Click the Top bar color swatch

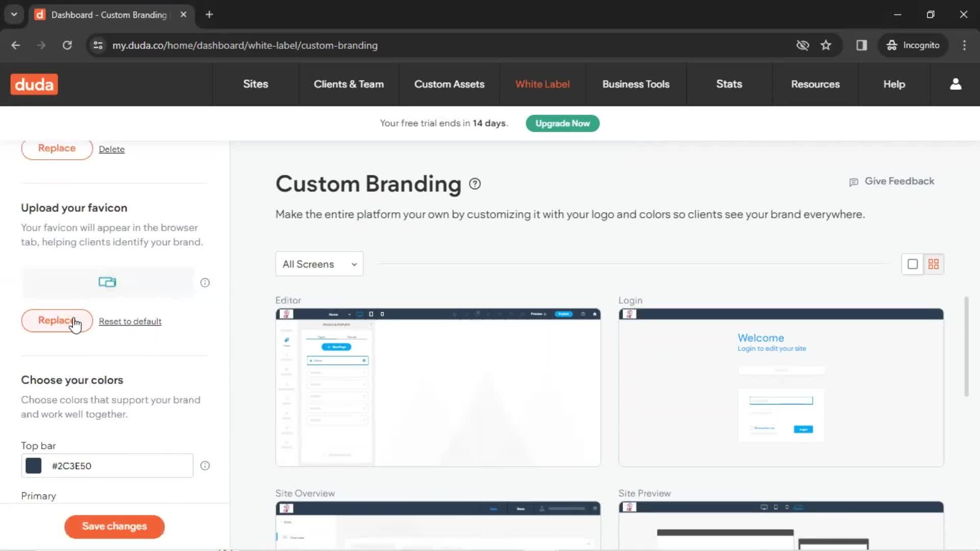[34, 466]
